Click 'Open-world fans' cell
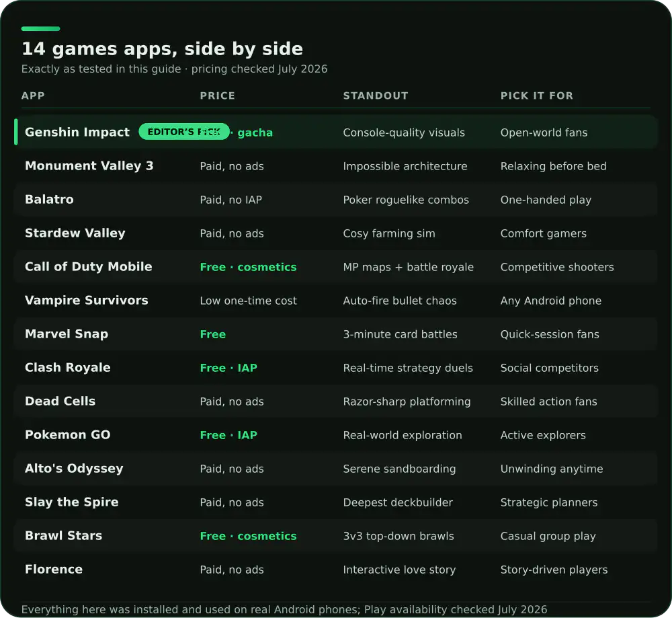 coord(544,132)
